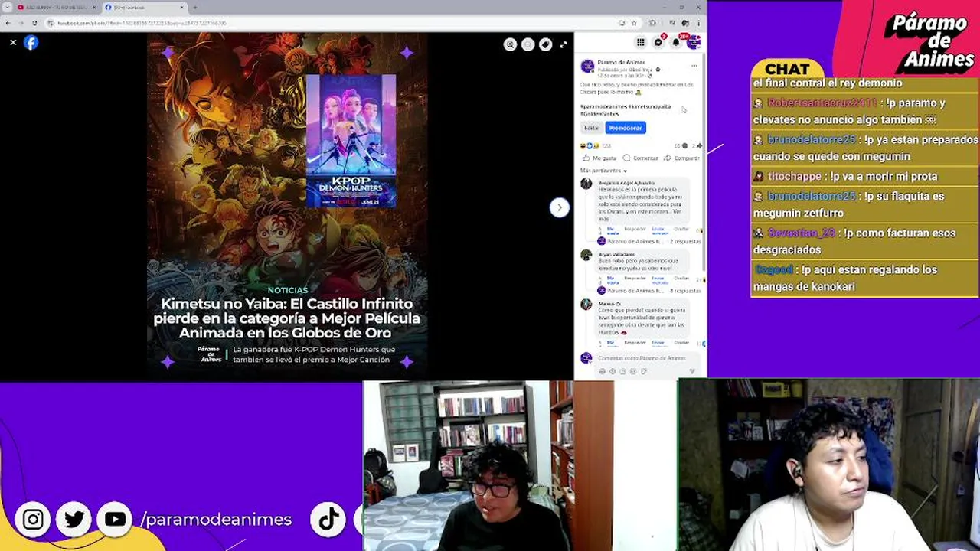Switch to the YouTube browser tab
Image resolution: width=980 pixels, height=551 pixels.
click(x=55, y=8)
